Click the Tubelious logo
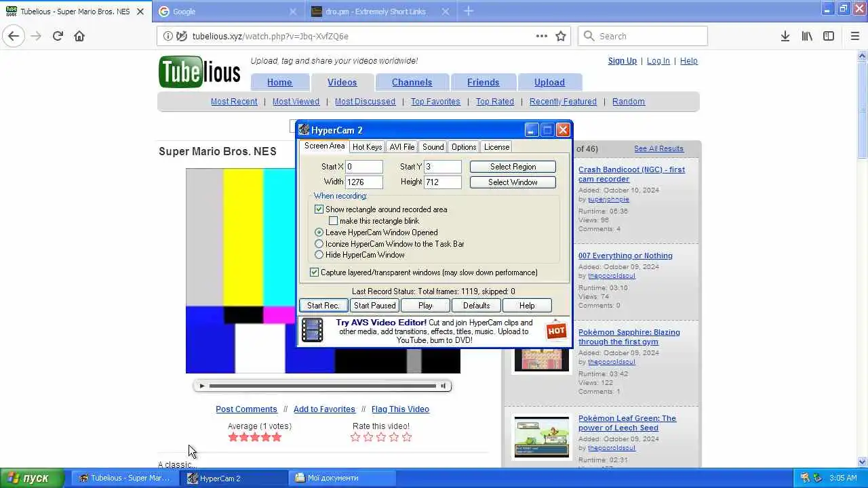This screenshot has width=868, height=488. pyautogui.click(x=199, y=72)
